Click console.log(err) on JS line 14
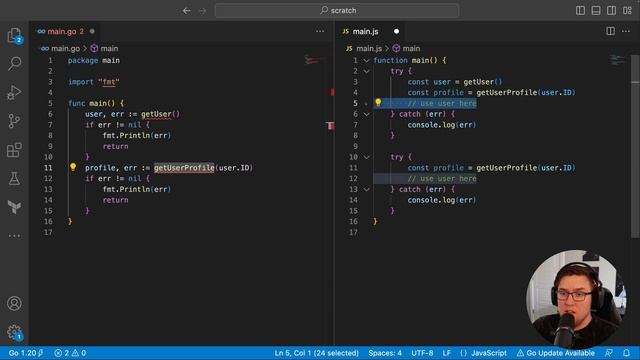The width and height of the screenshot is (640, 360). [442, 200]
